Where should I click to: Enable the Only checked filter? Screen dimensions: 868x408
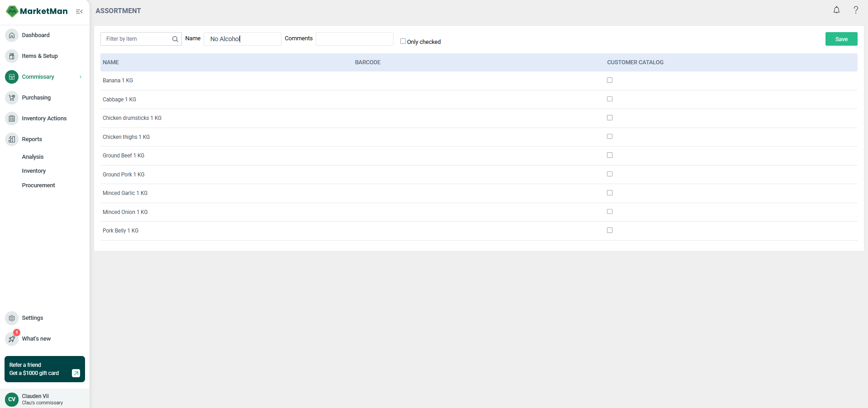click(403, 41)
